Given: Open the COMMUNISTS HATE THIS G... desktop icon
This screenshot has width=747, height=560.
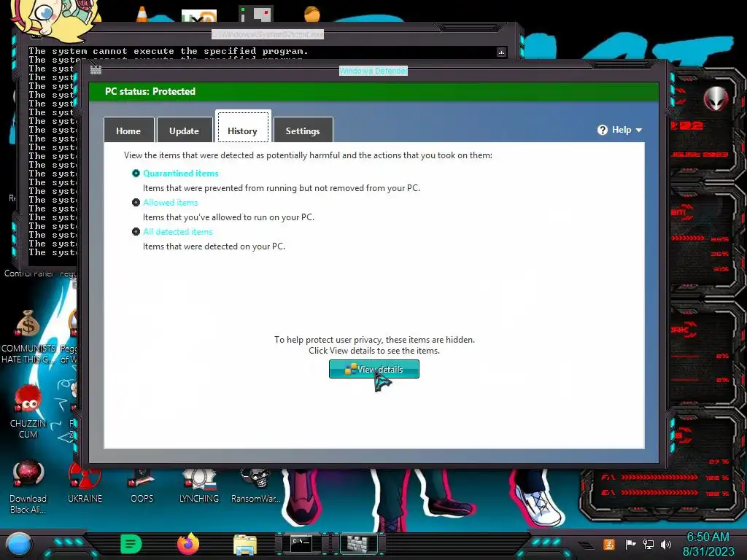Looking at the screenshot, I should pos(28,337).
